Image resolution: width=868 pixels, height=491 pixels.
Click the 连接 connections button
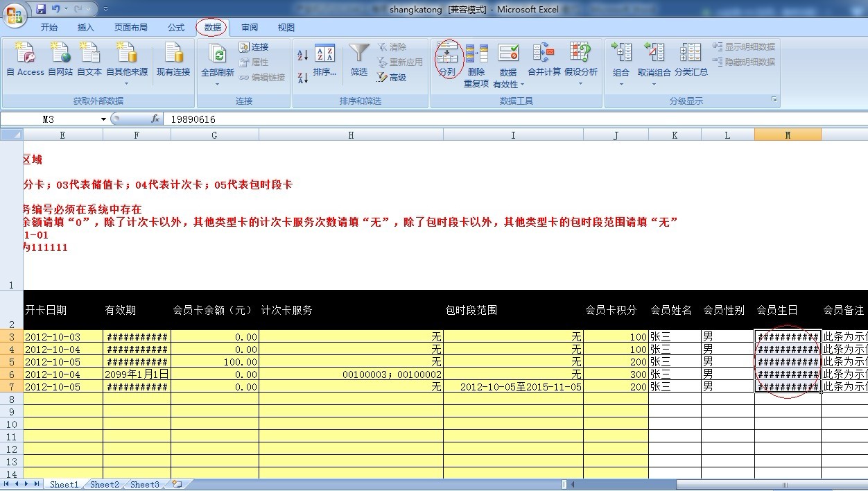254,47
